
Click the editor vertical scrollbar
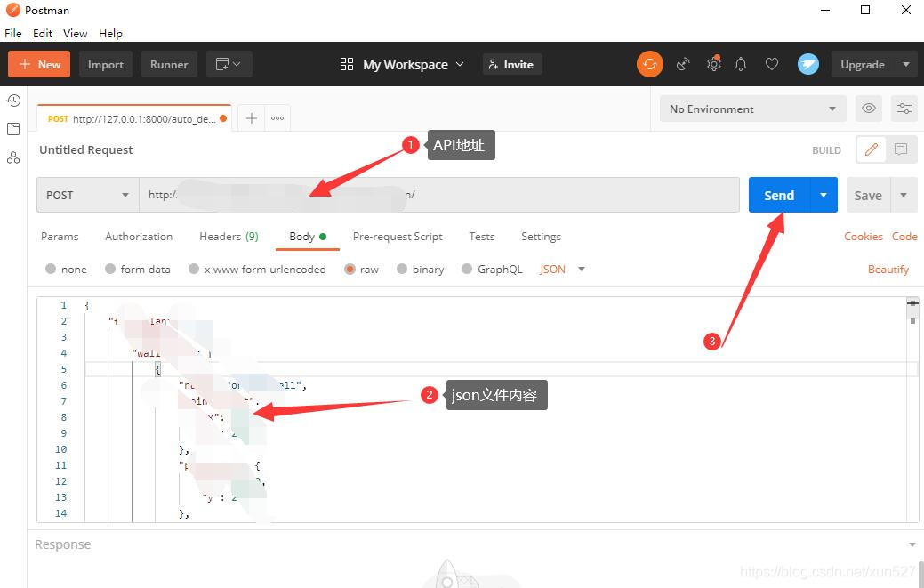(912, 409)
